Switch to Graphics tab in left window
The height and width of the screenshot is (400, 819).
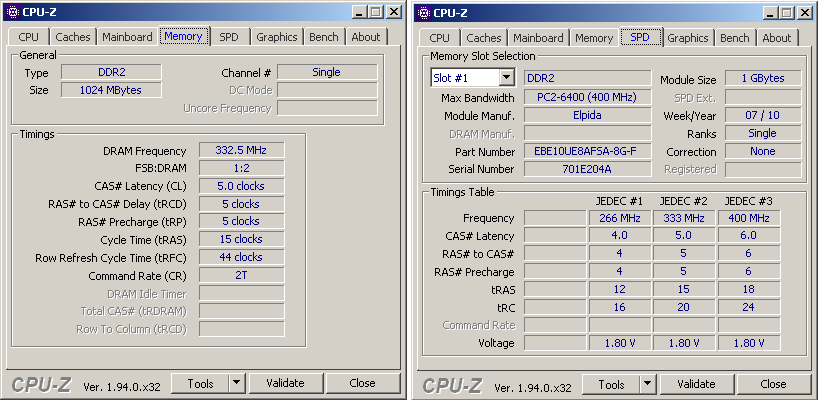[x=277, y=37]
